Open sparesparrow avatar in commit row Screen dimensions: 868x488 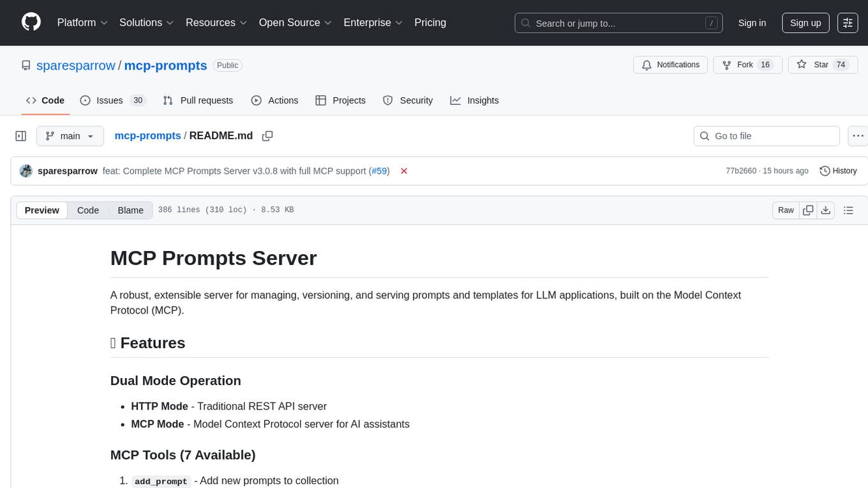pyautogui.click(x=26, y=171)
